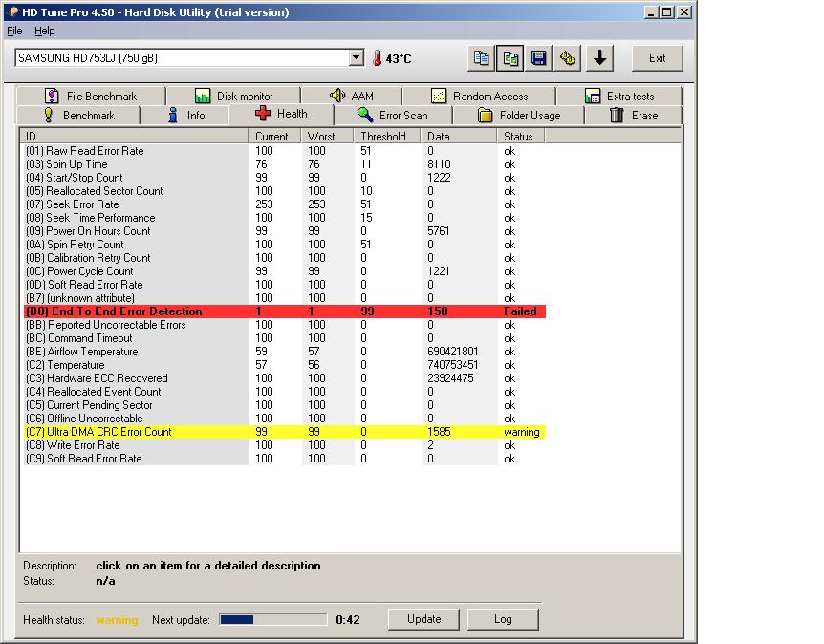
Task: Select the (09) Power On Hours Count row
Action: pos(285,231)
